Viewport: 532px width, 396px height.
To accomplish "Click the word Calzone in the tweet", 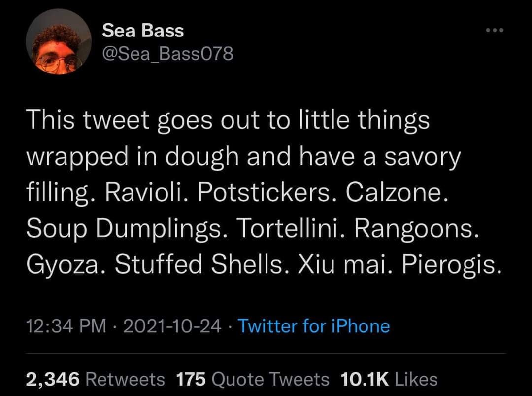I will 397,193.
